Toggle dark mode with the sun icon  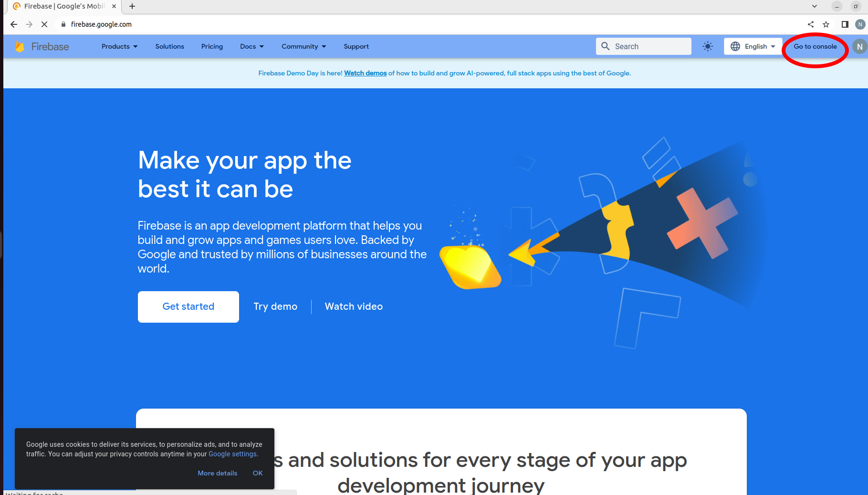708,46
